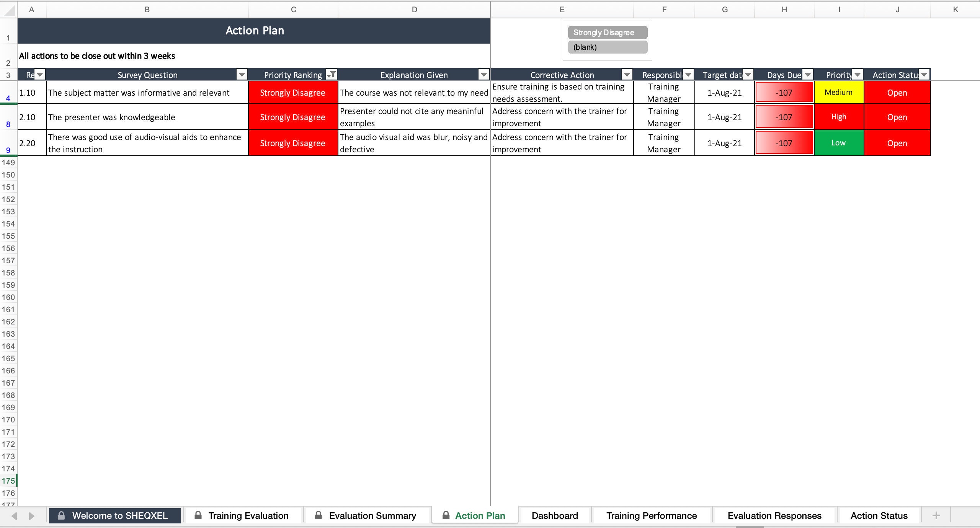The width and height of the screenshot is (980, 528).
Task: Open the Survey Question filter dropdown
Action: tap(241, 74)
